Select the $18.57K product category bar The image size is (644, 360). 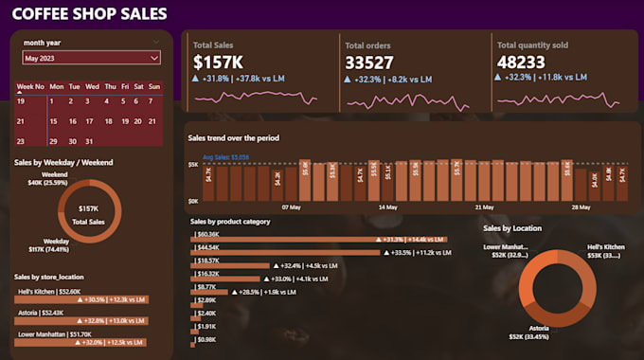[x=230, y=266]
